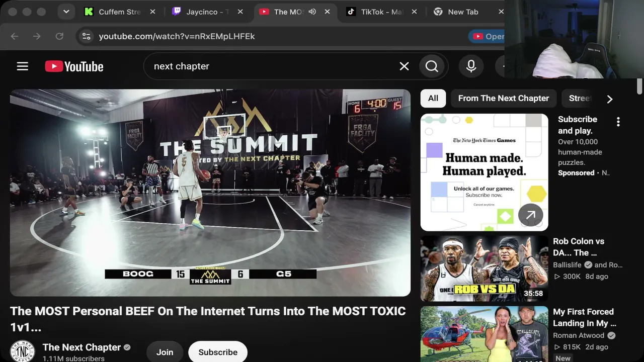Click the page vertical scrollbar thumb
This screenshot has width=644, height=362.
[640, 86]
